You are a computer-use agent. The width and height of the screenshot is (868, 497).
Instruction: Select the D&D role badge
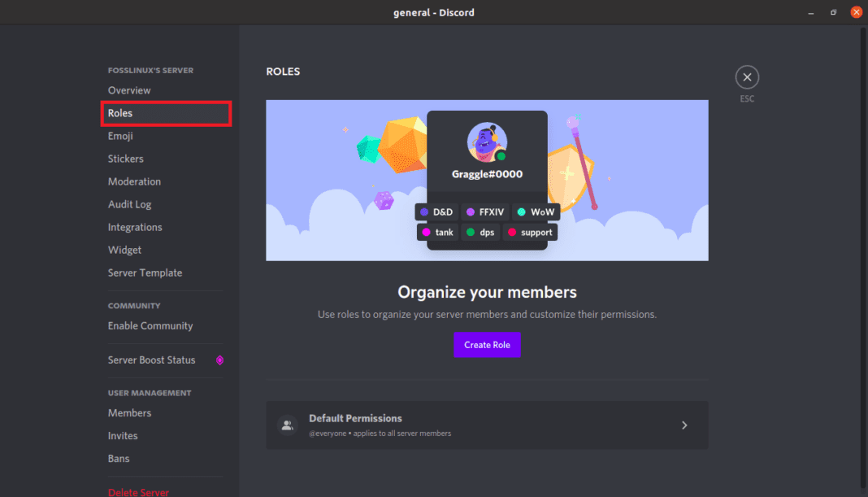tap(436, 211)
